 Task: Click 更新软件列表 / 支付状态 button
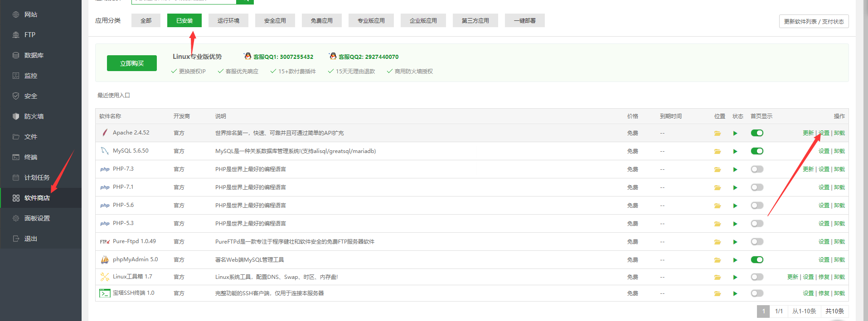814,21
